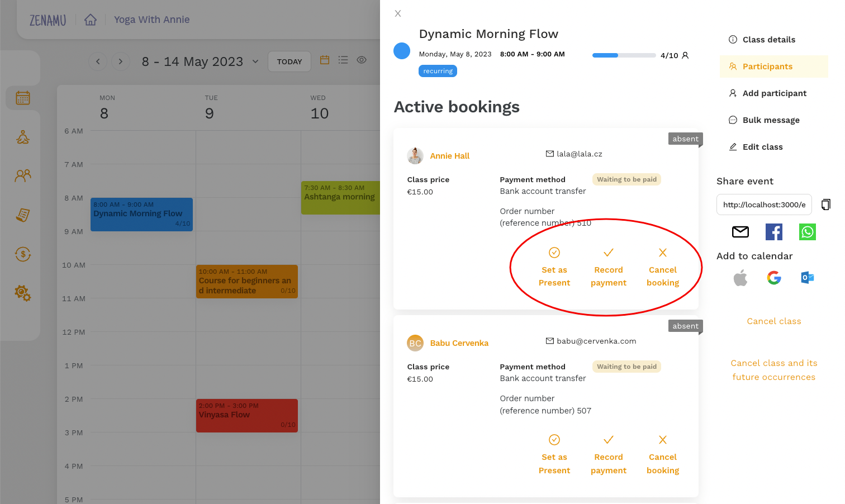This screenshot has height=504, width=845.
Task: Share event on Facebook
Action: click(774, 232)
